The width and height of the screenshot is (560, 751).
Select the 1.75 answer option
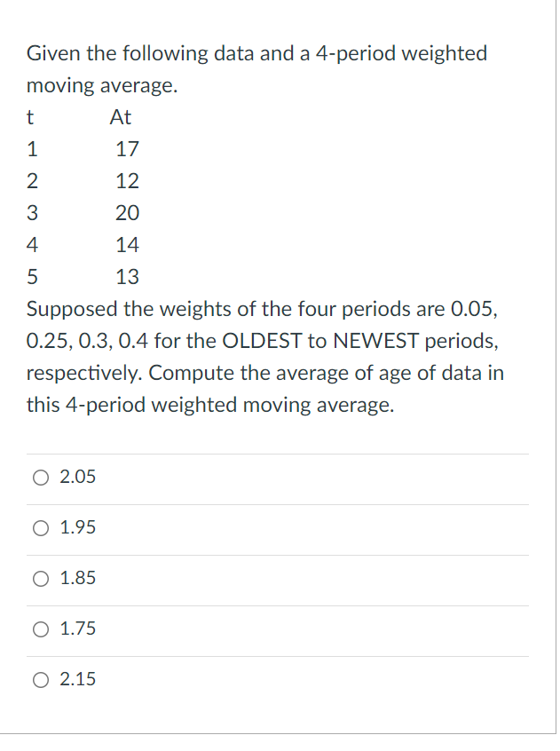tap(39, 629)
